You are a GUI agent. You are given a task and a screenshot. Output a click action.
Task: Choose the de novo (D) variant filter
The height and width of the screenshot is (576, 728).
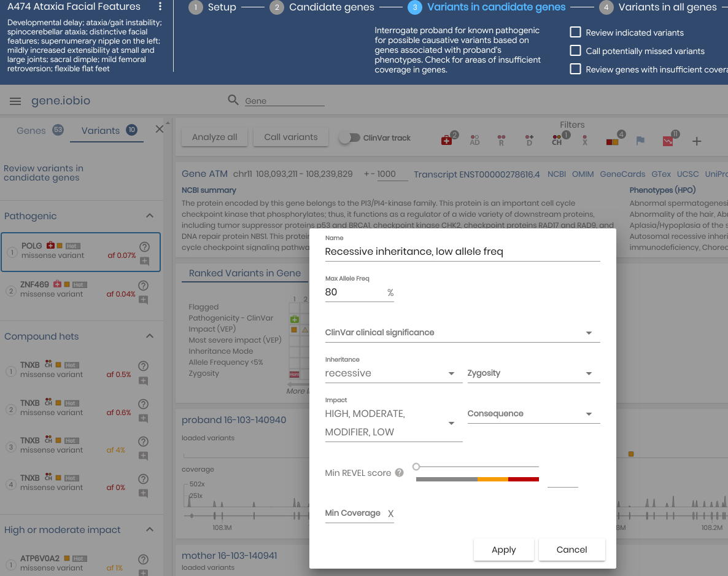529,140
